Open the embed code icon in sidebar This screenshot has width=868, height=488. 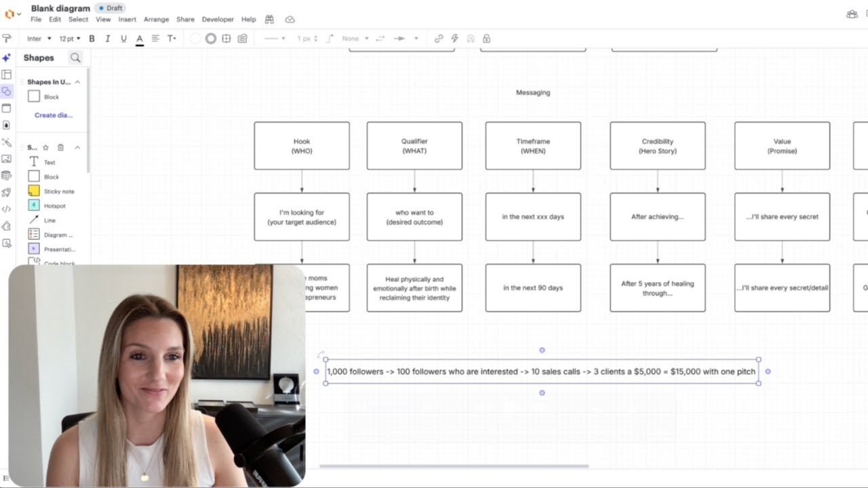tap(7, 209)
